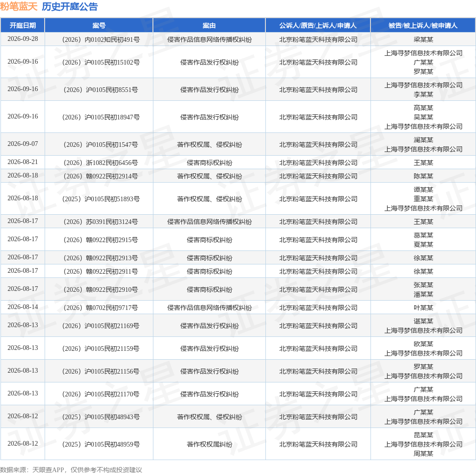Click case number (2025)沪0105民初51893号
This screenshot has width=476, height=474.
pyautogui.click(x=101, y=199)
